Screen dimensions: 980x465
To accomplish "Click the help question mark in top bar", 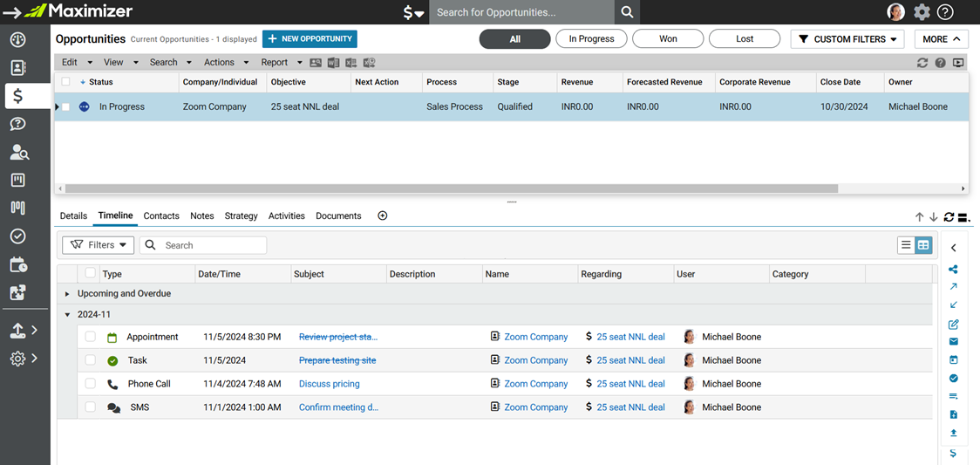I will tap(945, 12).
